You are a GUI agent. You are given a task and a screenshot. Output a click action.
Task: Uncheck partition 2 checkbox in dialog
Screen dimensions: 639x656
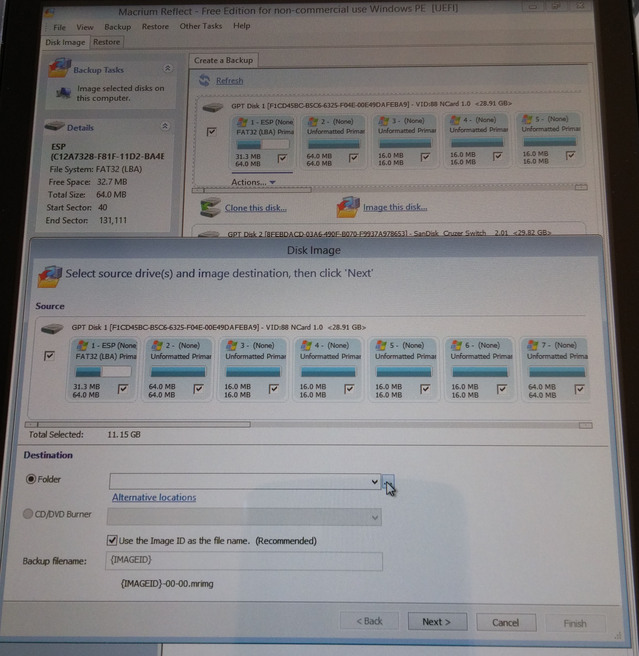point(199,389)
